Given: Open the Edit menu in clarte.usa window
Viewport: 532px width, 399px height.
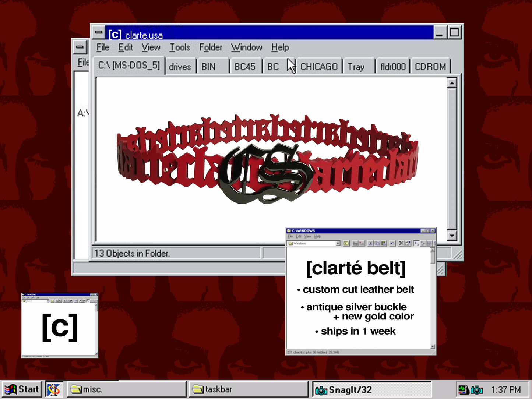Looking at the screenshot, I should tap(125, 47).
